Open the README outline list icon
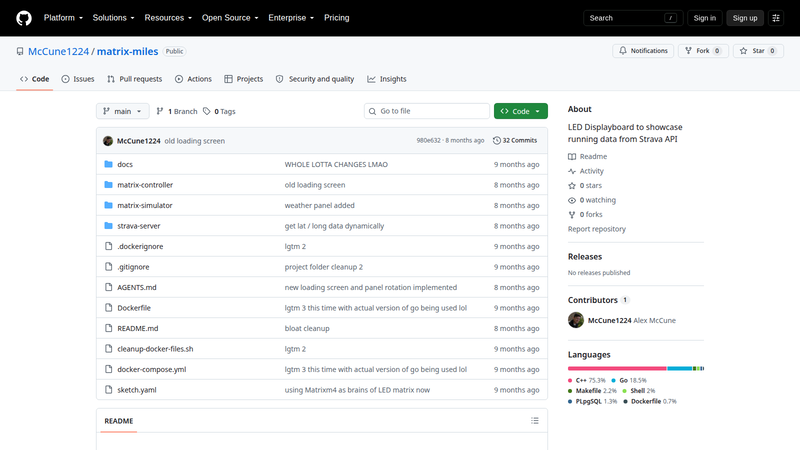 535,421
